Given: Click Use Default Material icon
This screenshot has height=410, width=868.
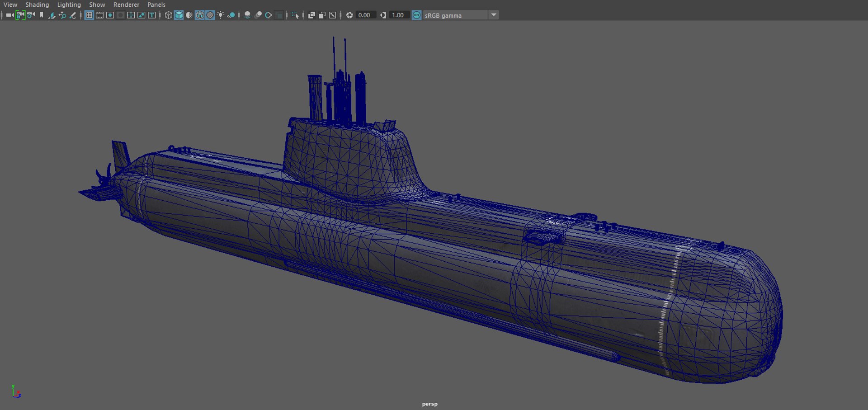Looking at the screenshot, I should 189,15.
